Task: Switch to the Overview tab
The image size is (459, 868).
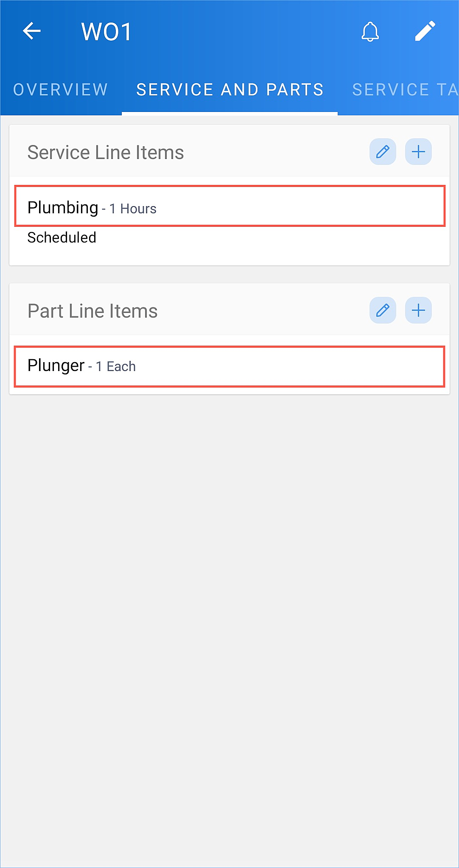Action: 61,90
